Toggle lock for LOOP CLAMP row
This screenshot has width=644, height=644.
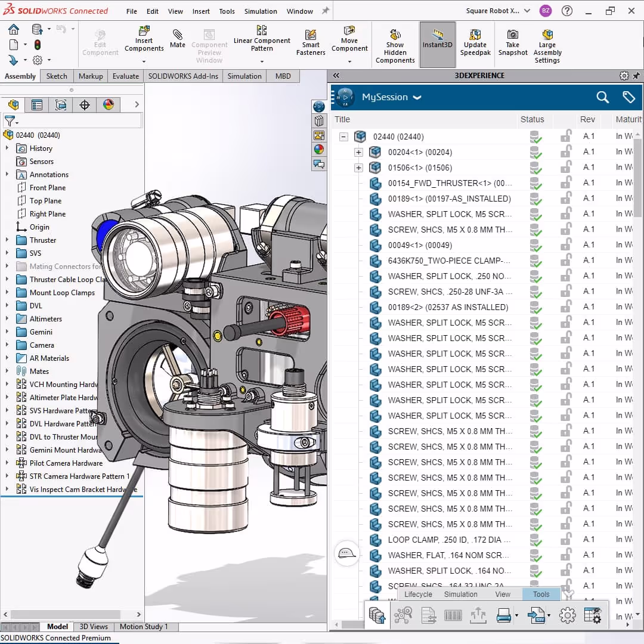click(x=566, y=539)
